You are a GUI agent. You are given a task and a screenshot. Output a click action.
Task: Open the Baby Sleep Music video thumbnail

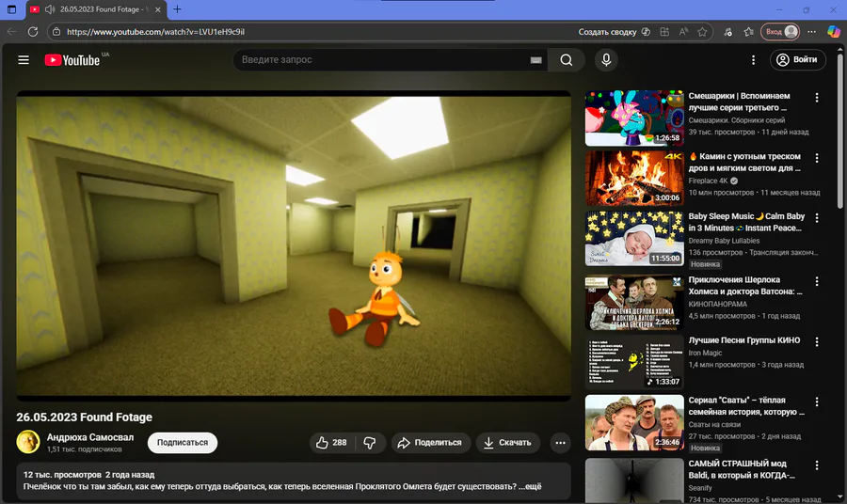[x=634, y=239]
